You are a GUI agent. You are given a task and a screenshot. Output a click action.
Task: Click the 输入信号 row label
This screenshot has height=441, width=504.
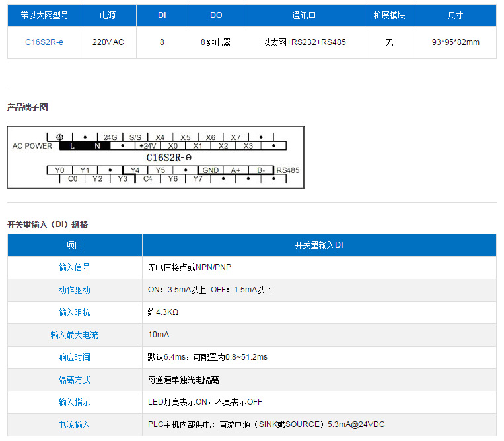(x=74, y=267)
